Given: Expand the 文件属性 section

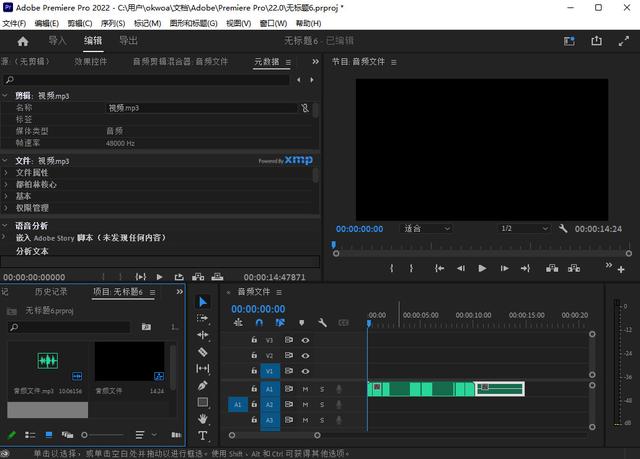Looking at the screenshot, I should [x=6, y=173].
